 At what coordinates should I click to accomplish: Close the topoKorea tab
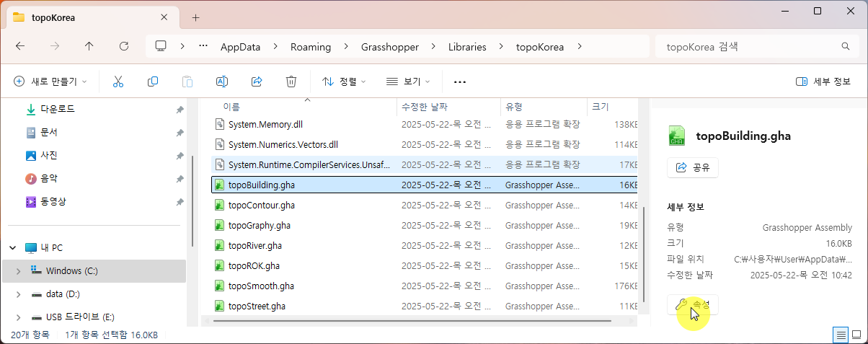(165, 17)
